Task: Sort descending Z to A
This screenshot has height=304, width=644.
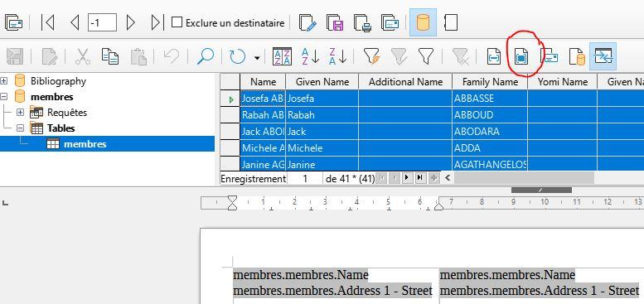Action: tap(337, 56)
